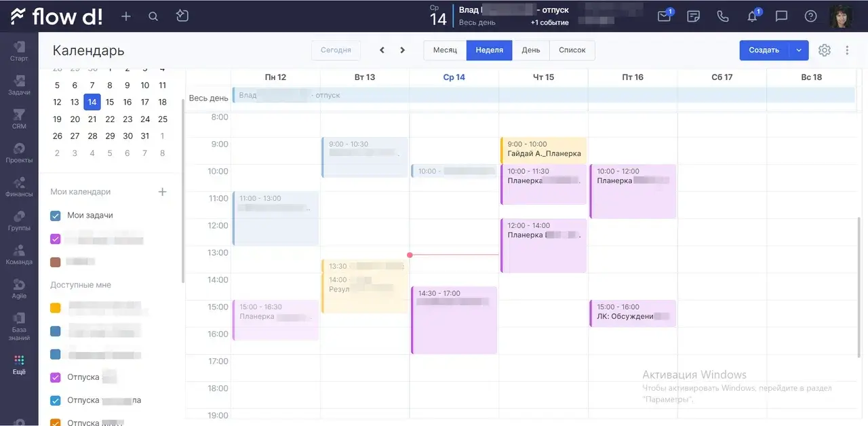Add new calendar with plus next to 'Мои календари'
This screenshot has height=426, width=868.
162,192
